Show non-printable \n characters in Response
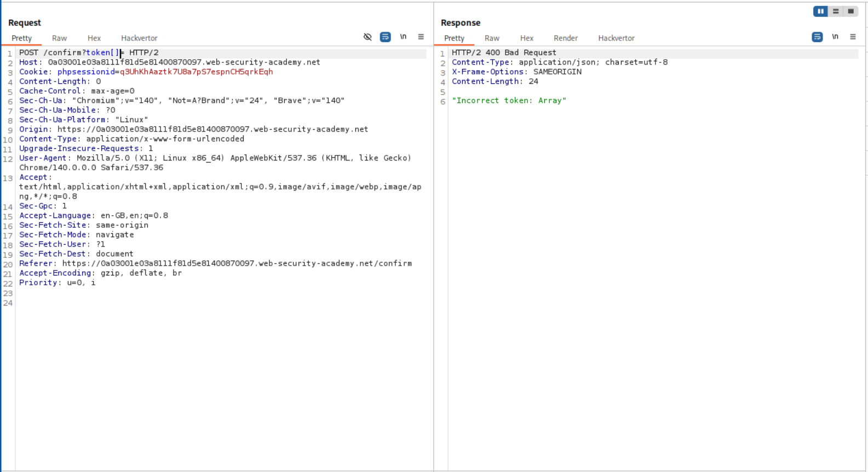Screen dimensions: 868x472 [835, 37]
